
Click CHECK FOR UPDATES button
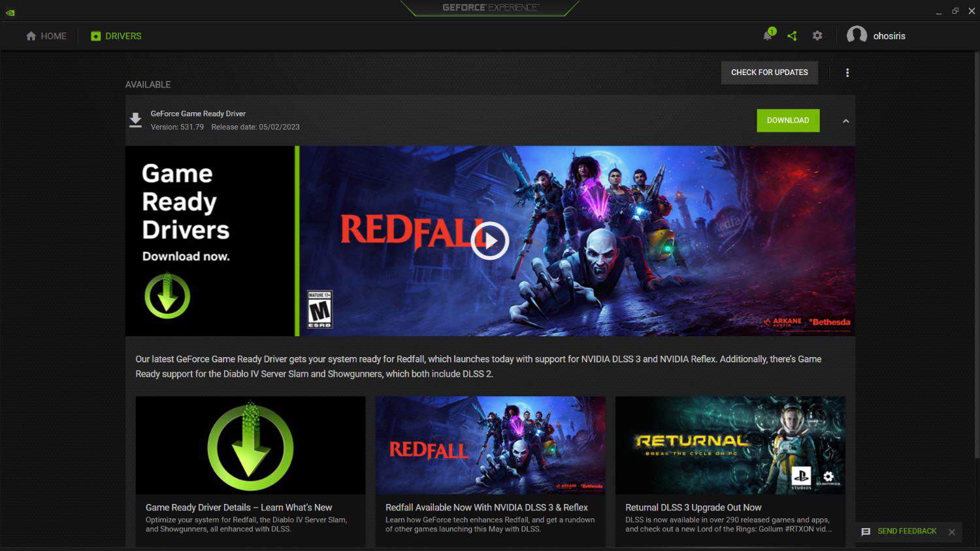pos(770,72)
